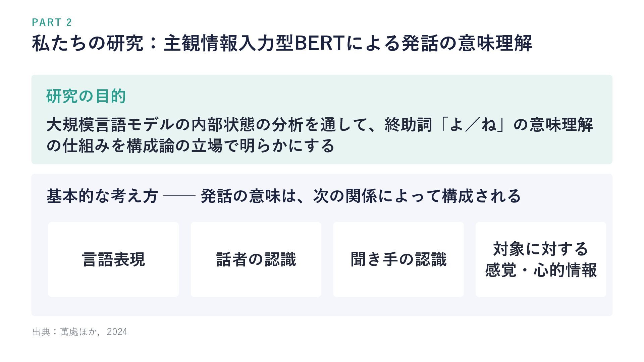644x362 pixels.
Task: Click the year 2024 in the citation
Action: tap(117, 332)
